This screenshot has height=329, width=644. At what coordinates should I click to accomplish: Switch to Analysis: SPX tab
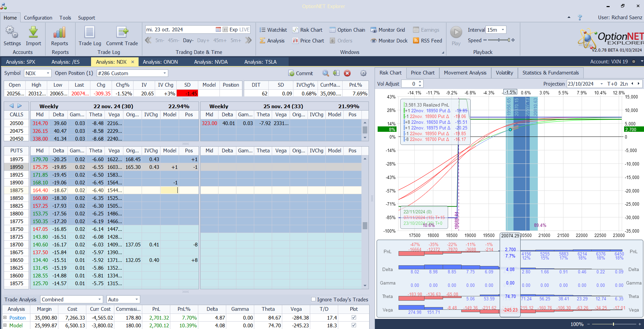pos(21,62)
